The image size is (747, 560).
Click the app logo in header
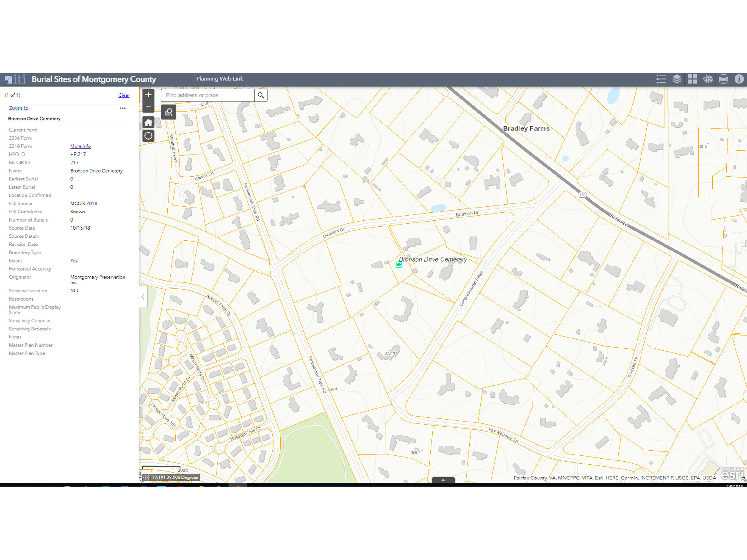[x=15, y=79]
